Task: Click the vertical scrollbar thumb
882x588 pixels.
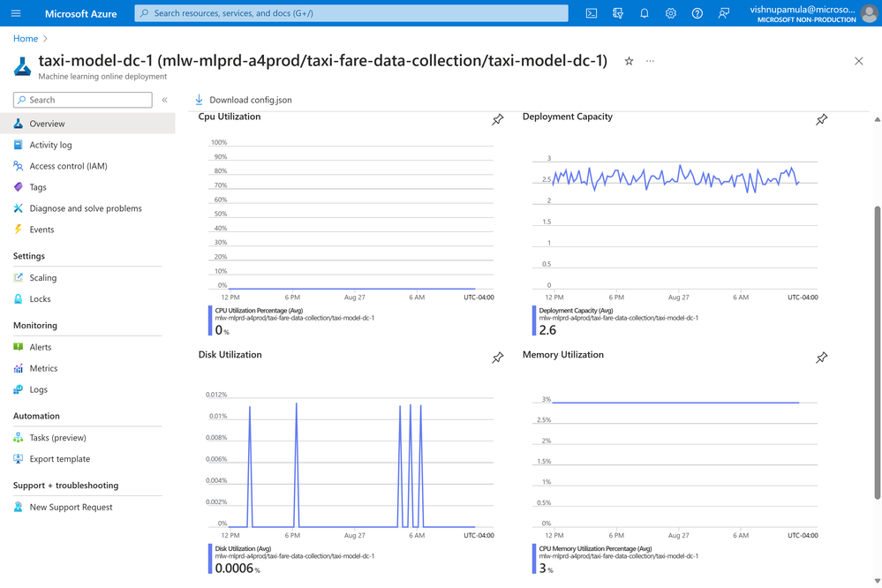Action: 877,352
